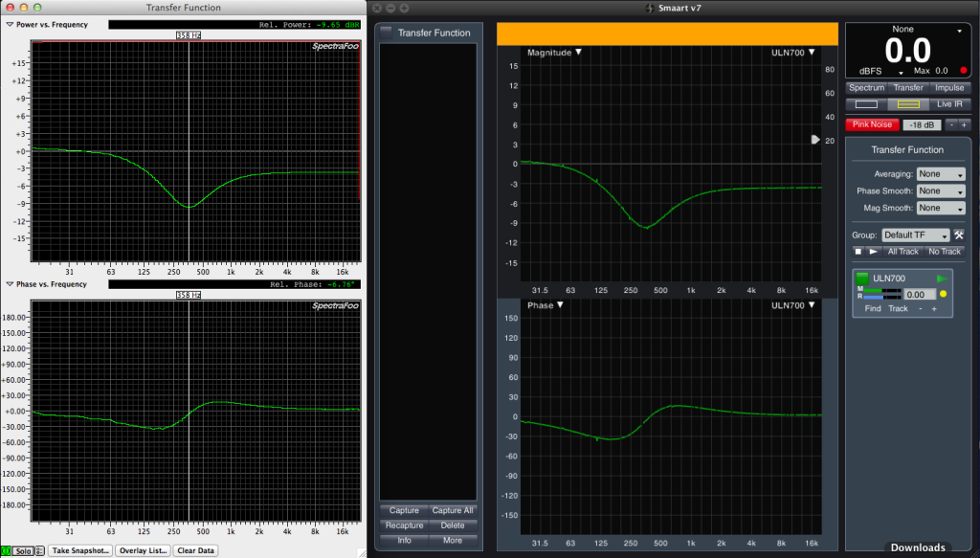Viewport: 980px width, 558px height.
Task: Click the play-all triangle button under Group
Action: (873, 252)
